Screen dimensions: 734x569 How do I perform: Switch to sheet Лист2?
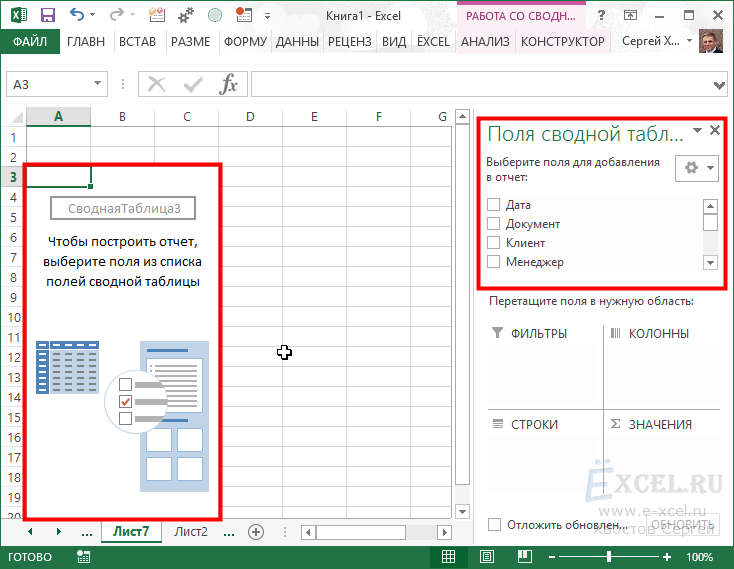(x=191, y=532)
